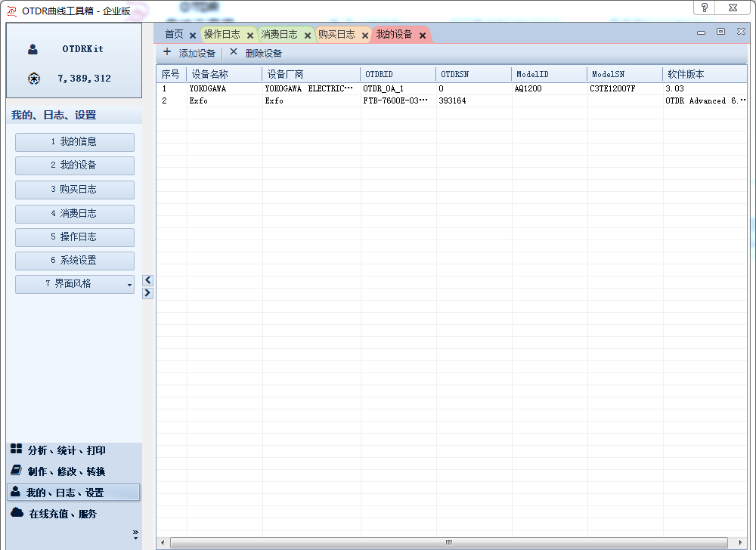Click the X icon for delete device

click(234, 53)
